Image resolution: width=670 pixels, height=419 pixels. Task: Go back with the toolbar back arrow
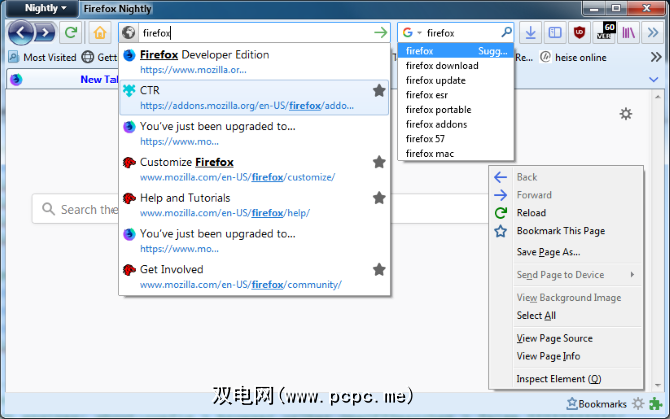point(20,32)
